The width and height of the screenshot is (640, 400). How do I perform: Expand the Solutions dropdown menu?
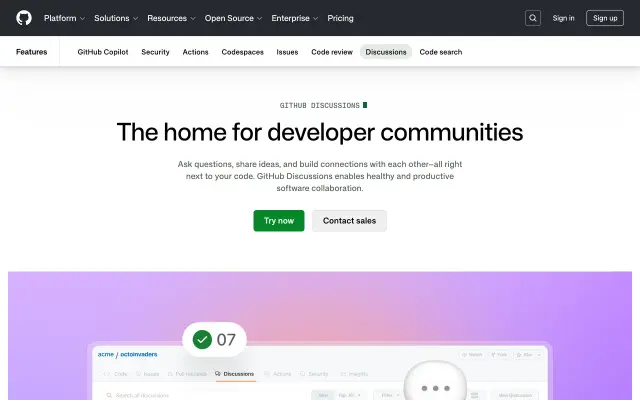click(116, 18)
